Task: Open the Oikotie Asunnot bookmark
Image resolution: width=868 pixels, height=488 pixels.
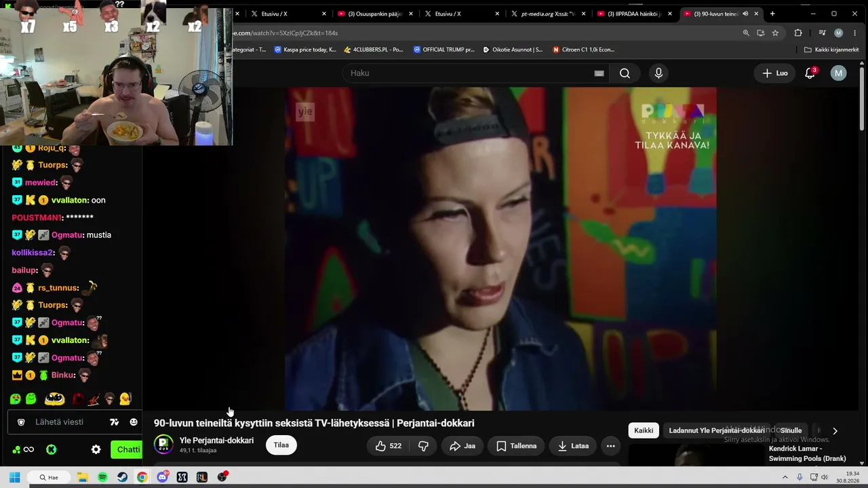Action: 513,49
